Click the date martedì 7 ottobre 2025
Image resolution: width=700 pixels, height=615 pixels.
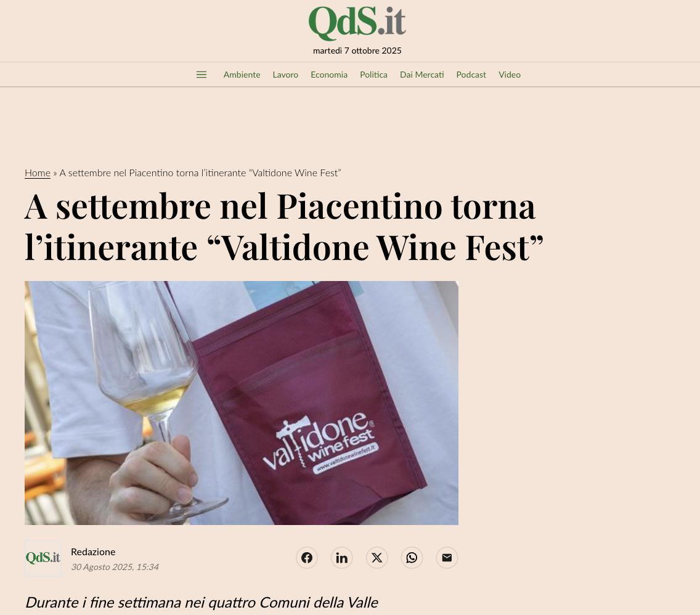pos(357,51)
